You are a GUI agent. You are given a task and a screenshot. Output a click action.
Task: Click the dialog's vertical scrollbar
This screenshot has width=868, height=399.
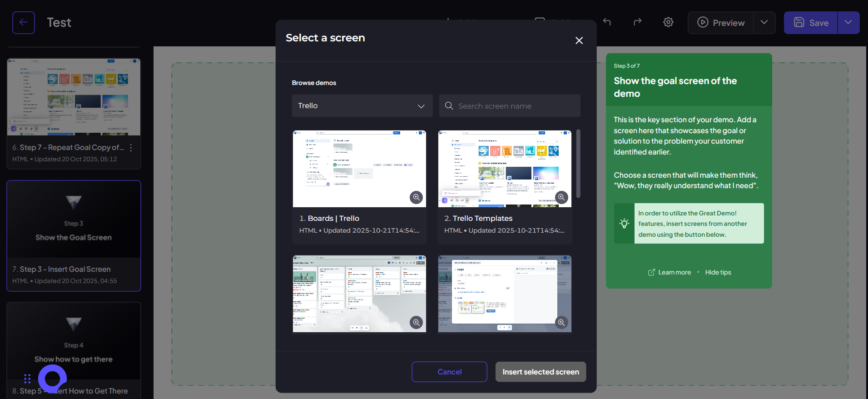point(578,164)
